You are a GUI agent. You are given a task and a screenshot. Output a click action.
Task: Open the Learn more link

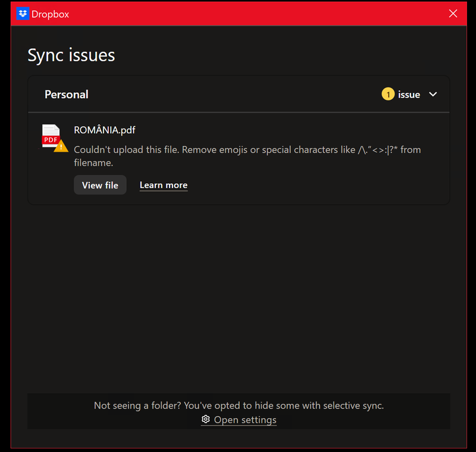164,185
